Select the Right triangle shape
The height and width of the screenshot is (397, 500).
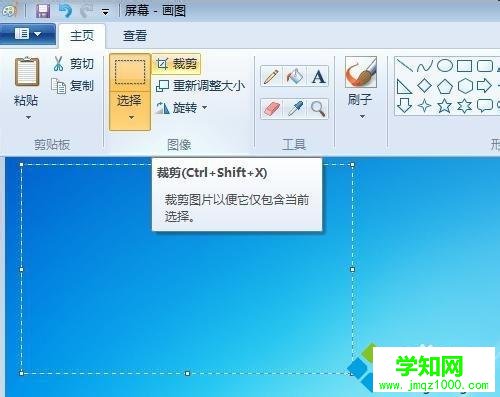pos(405,86)
